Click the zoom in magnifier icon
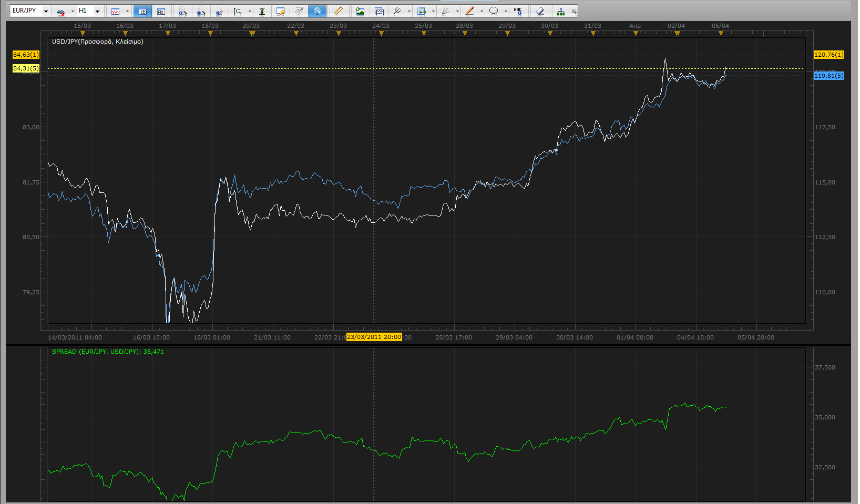 click(x=182, y=11)
